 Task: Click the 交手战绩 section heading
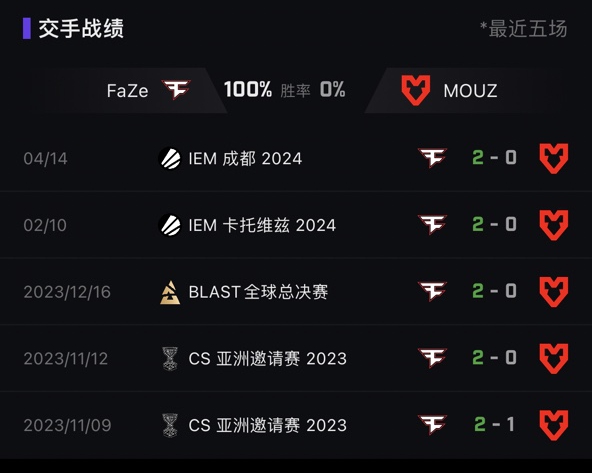pos(81,28)
